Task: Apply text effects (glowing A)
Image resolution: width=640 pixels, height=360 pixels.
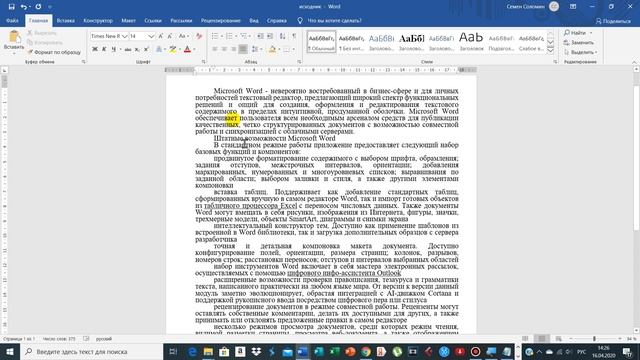Action: pyautogui.click(x=159, y=49)
